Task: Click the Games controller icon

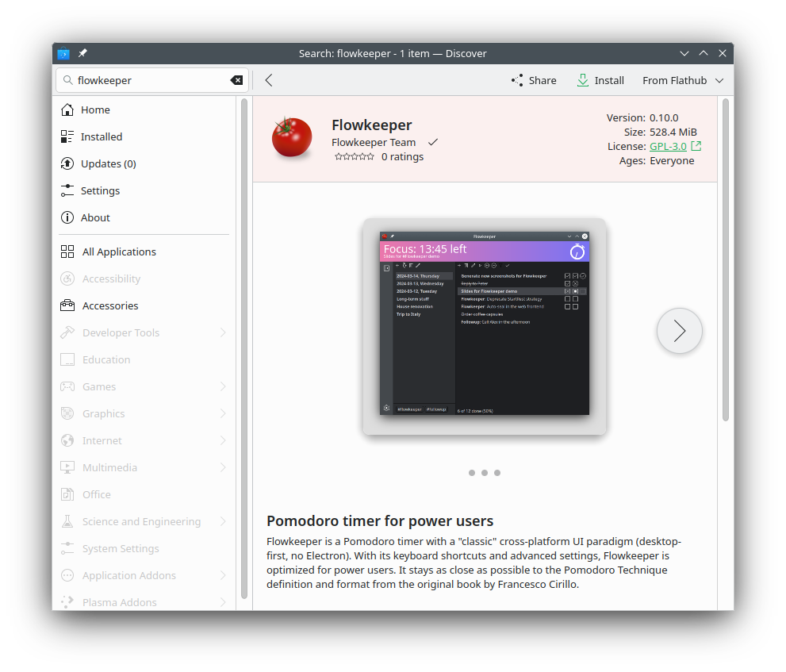Action: [x=67, y=386]
